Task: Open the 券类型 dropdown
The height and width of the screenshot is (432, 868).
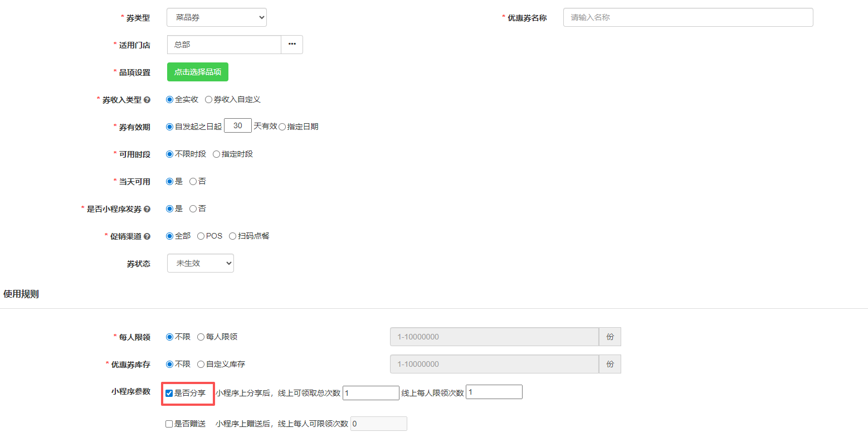Action: [x=217, y=17]
